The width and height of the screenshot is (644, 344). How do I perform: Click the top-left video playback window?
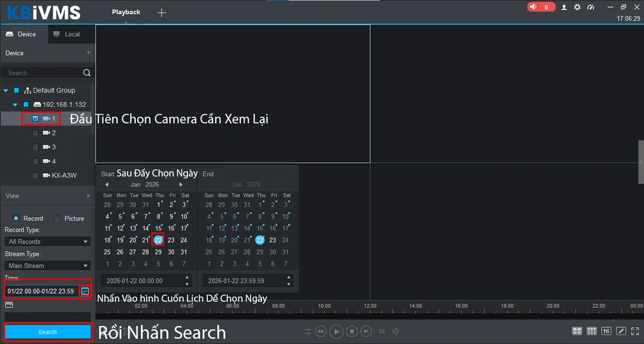coord(233,93)
